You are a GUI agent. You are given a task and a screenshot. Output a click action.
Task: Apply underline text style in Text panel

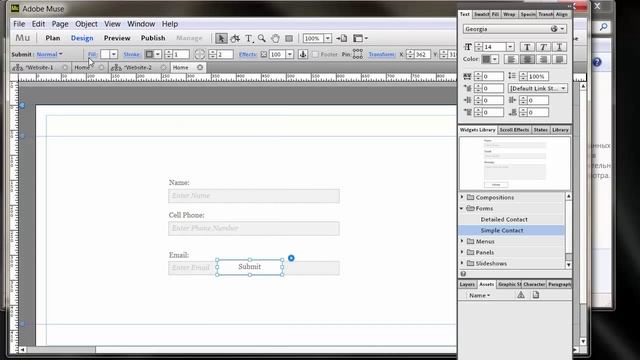pos(559,47)
